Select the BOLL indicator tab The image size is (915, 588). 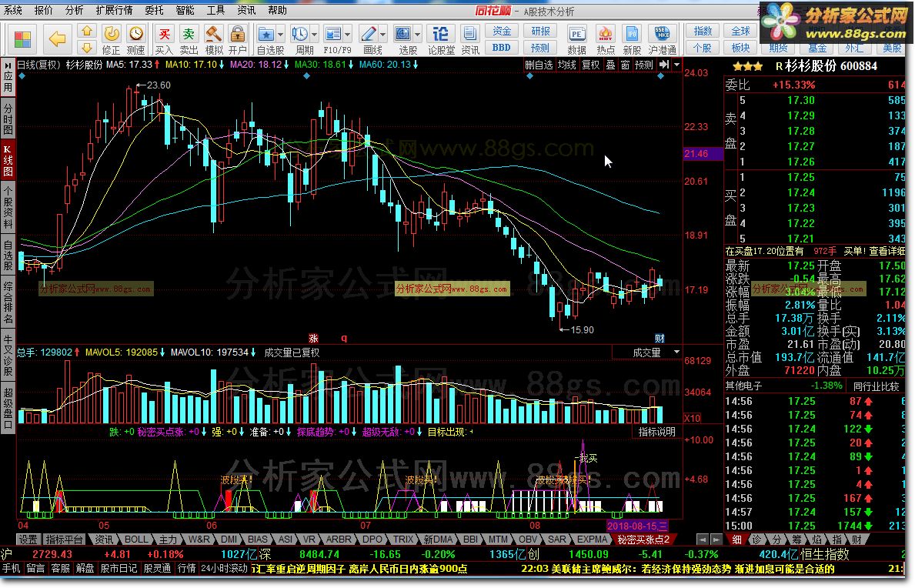pyautogui.click(x=136, y=540)
